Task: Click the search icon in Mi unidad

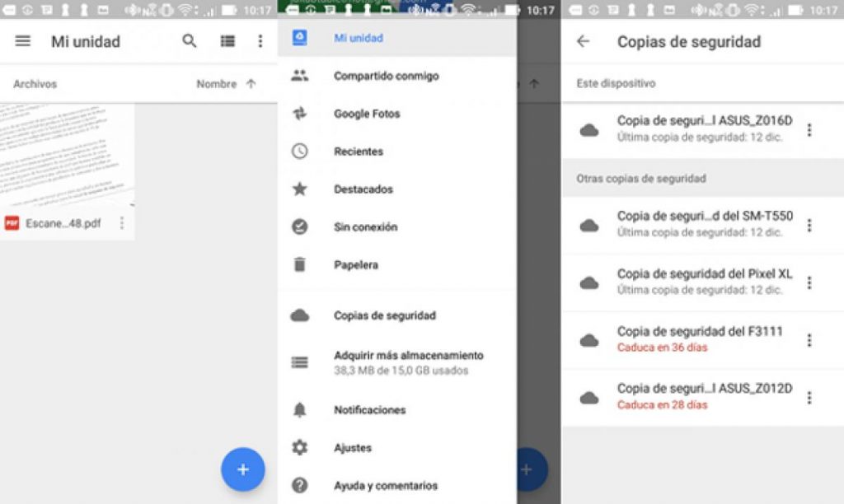Action: pos(189,41)
